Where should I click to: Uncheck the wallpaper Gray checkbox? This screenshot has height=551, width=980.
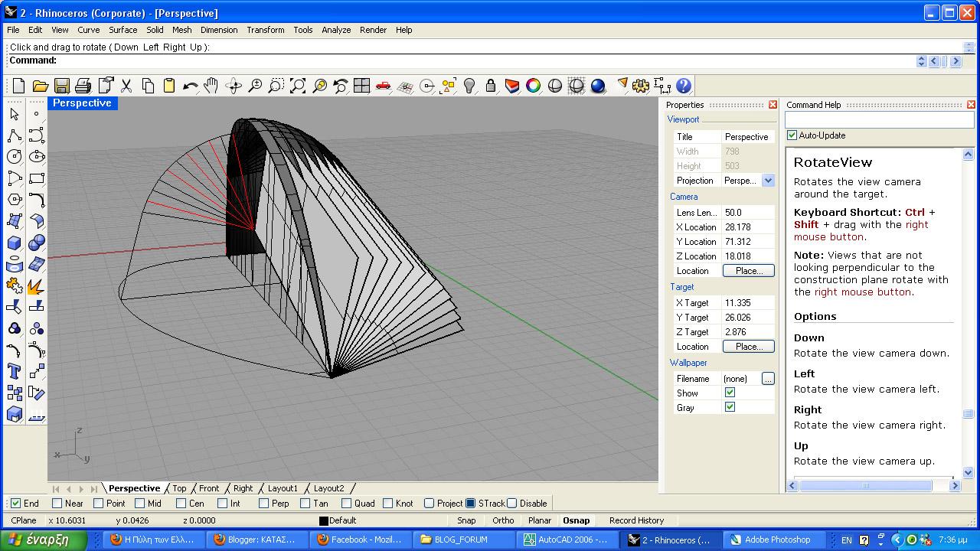pos(730,407)
